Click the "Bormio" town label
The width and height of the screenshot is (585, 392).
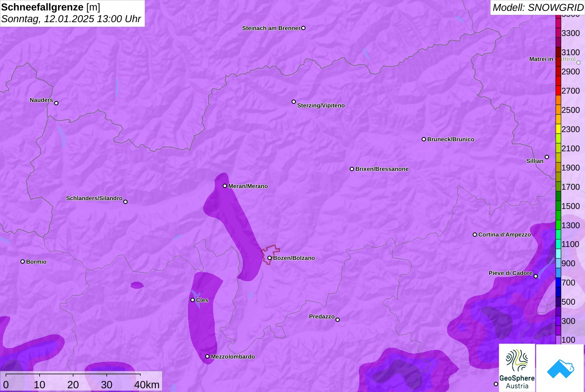[36, 262]
